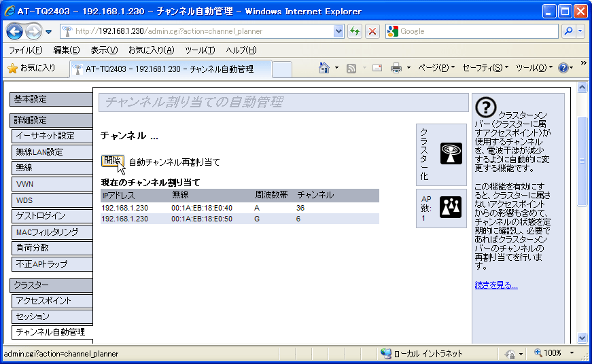Expand the address bar history dropdown
The width and height of the screenshot is (592, 364).
coord(338,31)
